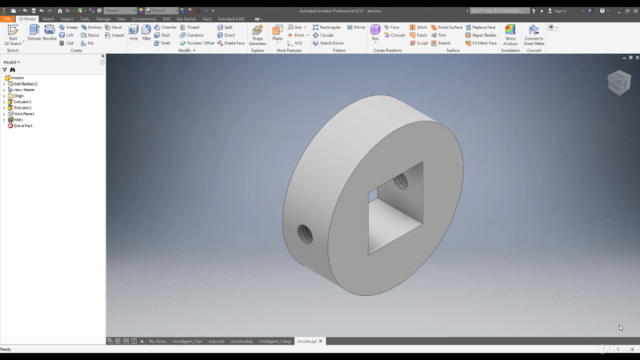Choose the Sketch Driven pattern tool
Viewport: 640px width, 360px height.
329,43
